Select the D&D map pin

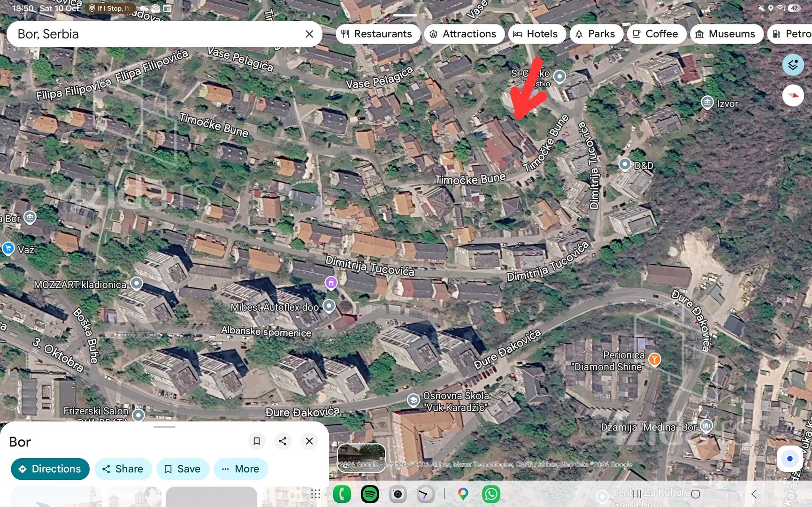pos(625,164)
